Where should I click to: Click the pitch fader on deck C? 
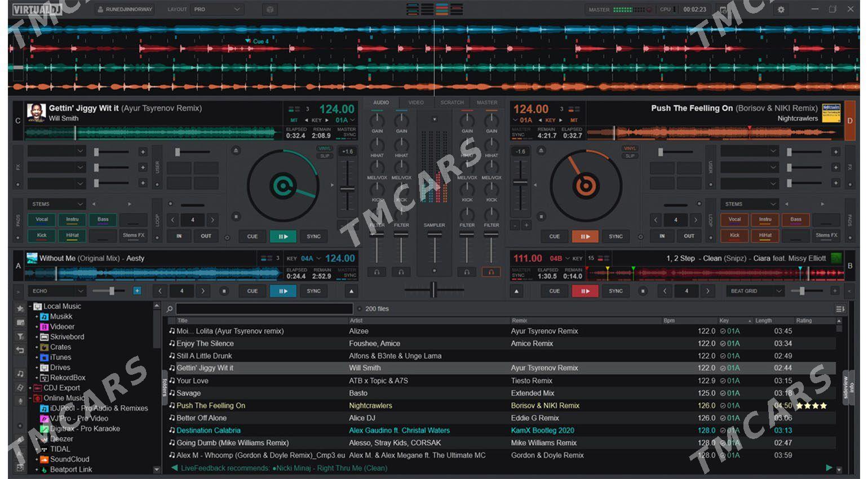tap(347, 189)
